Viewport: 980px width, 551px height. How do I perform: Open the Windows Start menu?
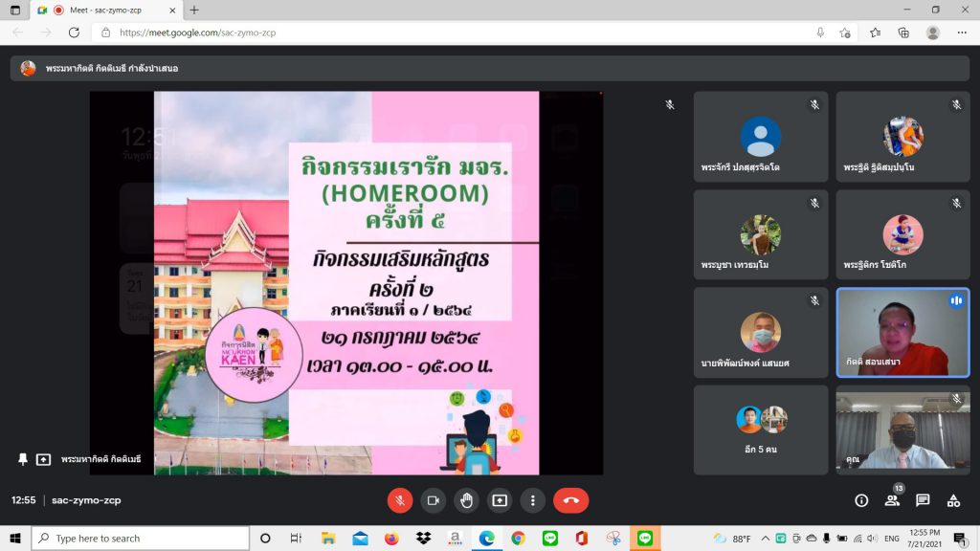15,538
